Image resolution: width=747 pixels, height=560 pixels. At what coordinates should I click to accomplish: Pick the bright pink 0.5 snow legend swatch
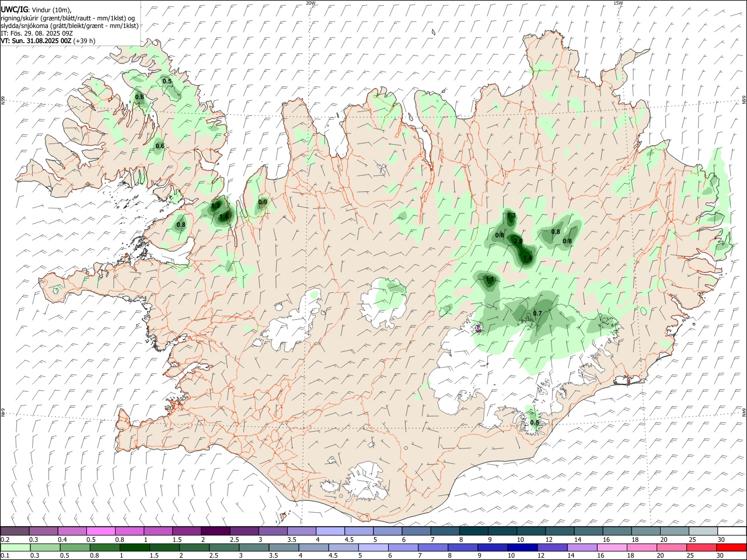tap(100, 531)
